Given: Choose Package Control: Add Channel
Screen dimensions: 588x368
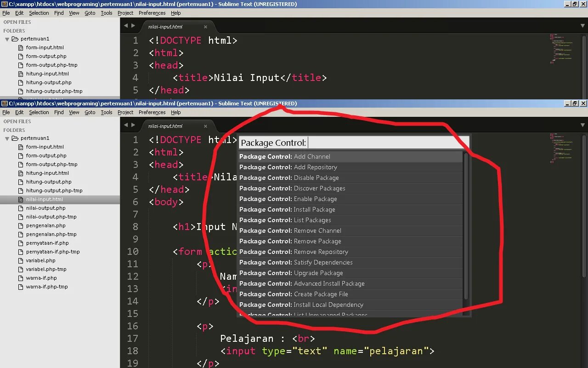Looking at the screenshot, I should 350,156.
